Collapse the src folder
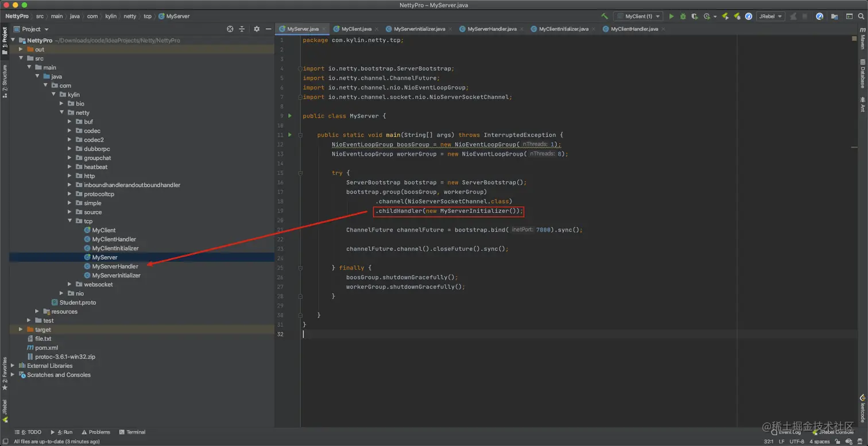Screen dimensions: 868x446 coord(21,58)
